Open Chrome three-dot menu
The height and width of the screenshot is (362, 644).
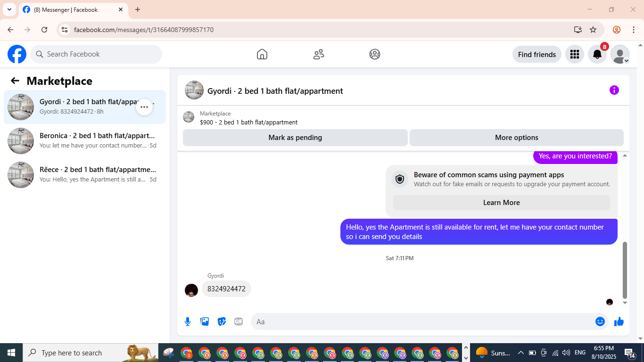tap(633, 30)
